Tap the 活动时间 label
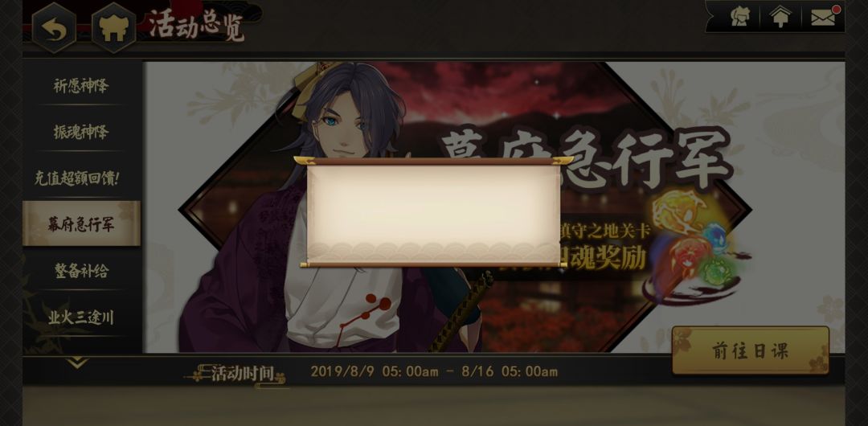Image resolution: width=868 pixels, height=426 pixels. 241,374
